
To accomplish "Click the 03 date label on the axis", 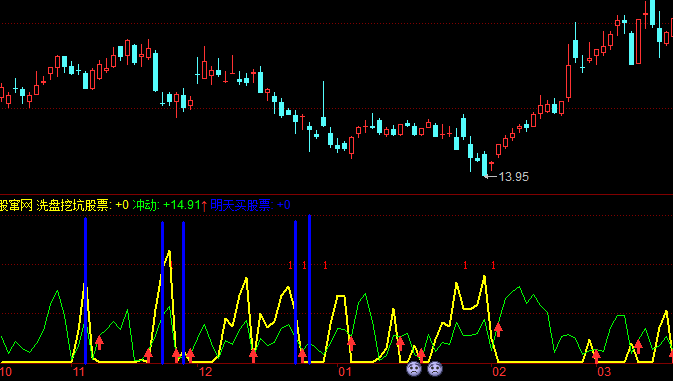I will [604, 372].
